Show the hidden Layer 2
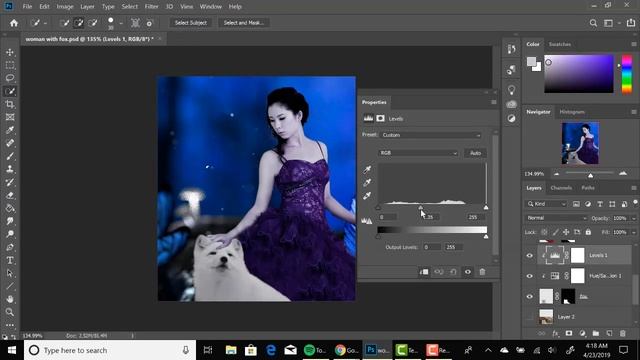This screenshot has height=360, width=640. pyautogui.click(x=529, y=317)
